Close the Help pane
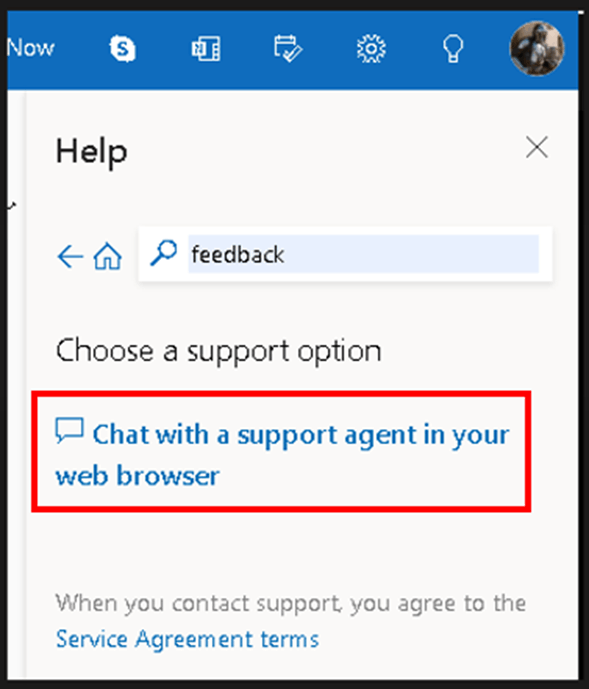 click(x=537, y=147)
